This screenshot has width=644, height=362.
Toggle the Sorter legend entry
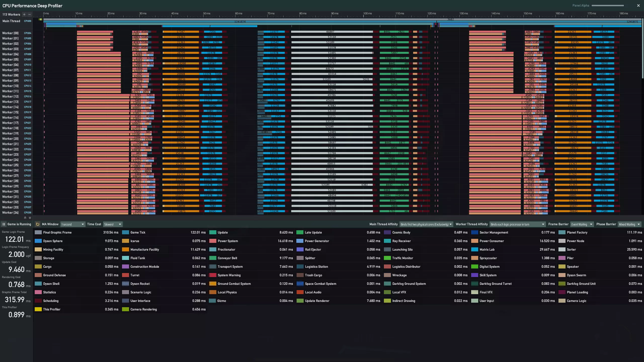(571, 250)
